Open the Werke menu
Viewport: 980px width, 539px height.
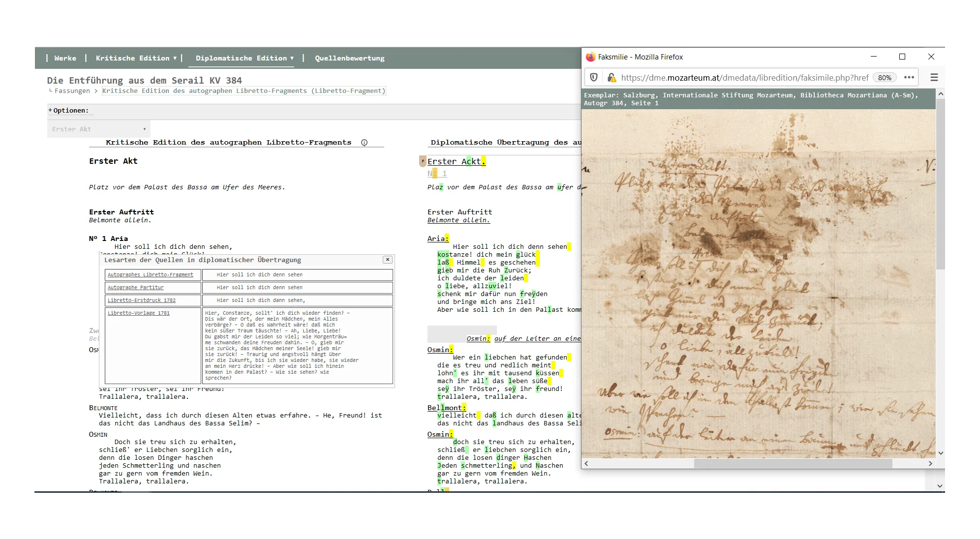click(65, 58)
